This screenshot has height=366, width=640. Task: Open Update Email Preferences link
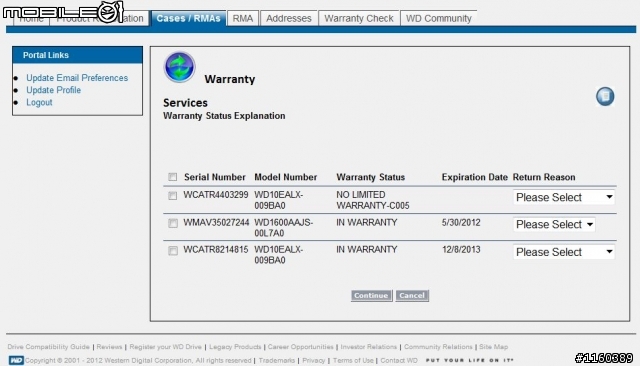(77, 78)
